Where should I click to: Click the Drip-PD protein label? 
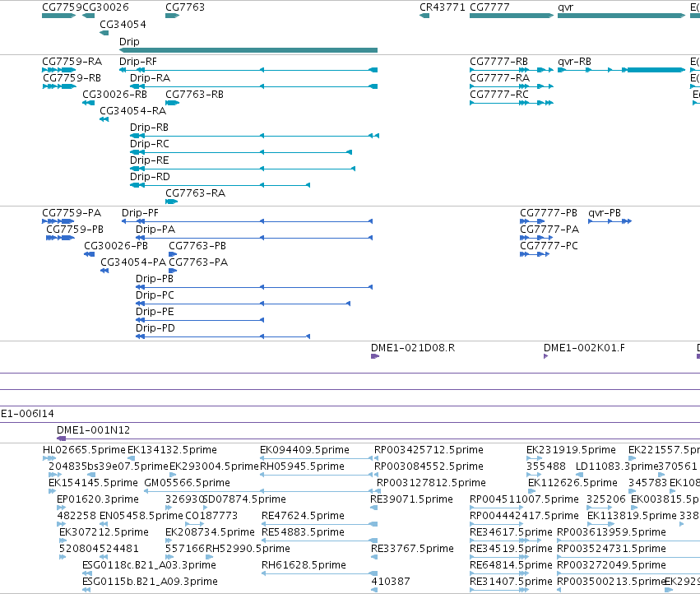tap(155, 327)
